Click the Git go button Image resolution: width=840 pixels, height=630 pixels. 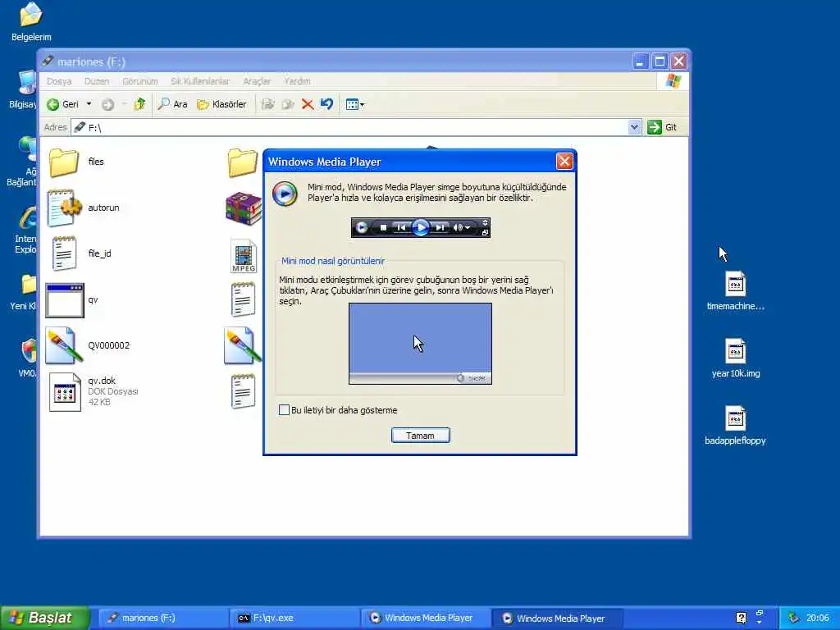[663, 127]
